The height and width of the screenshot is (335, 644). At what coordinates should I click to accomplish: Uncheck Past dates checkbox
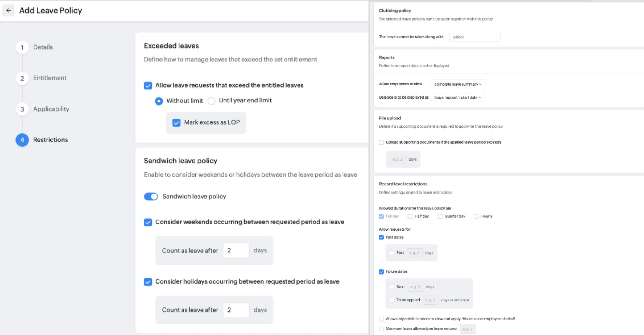tap(381, 237)
